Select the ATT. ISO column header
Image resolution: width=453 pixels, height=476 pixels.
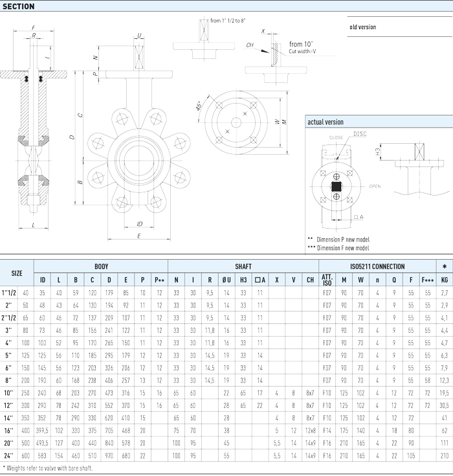[327, 280]
